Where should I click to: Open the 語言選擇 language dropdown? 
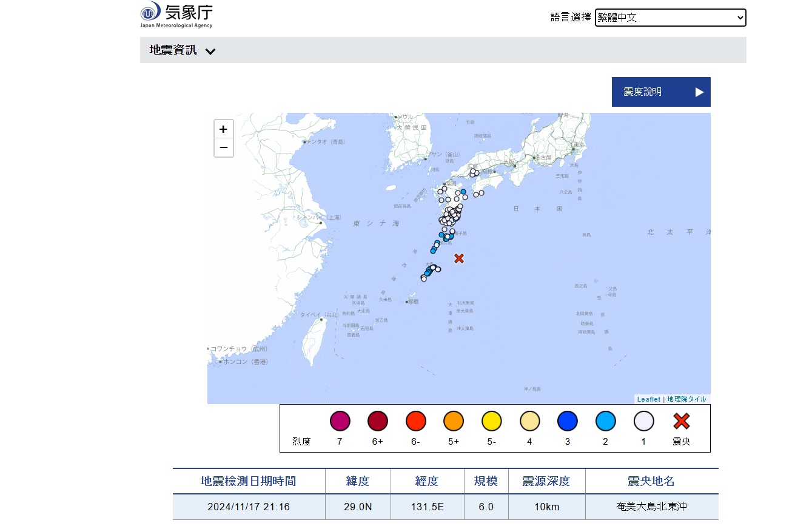click(670, 18)
